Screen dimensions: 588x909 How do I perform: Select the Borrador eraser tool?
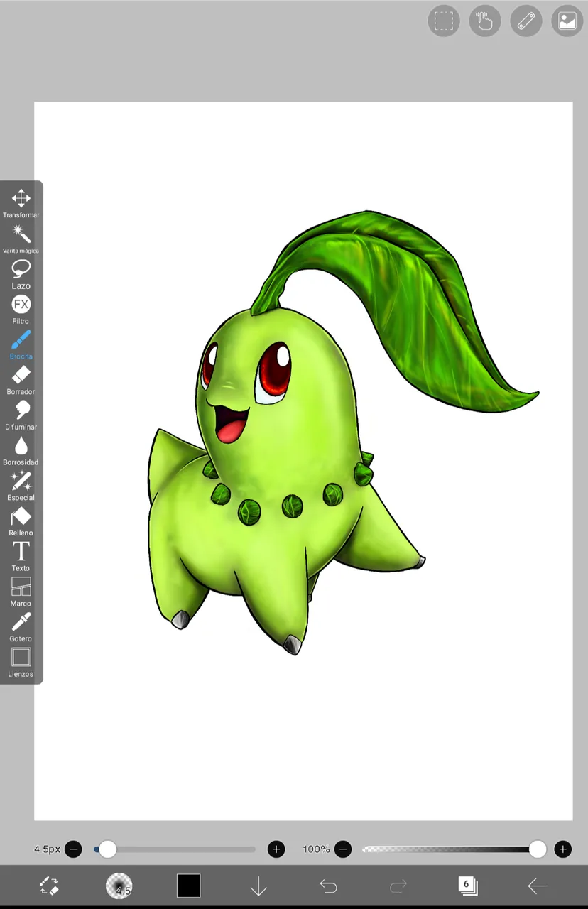point(21,380)
